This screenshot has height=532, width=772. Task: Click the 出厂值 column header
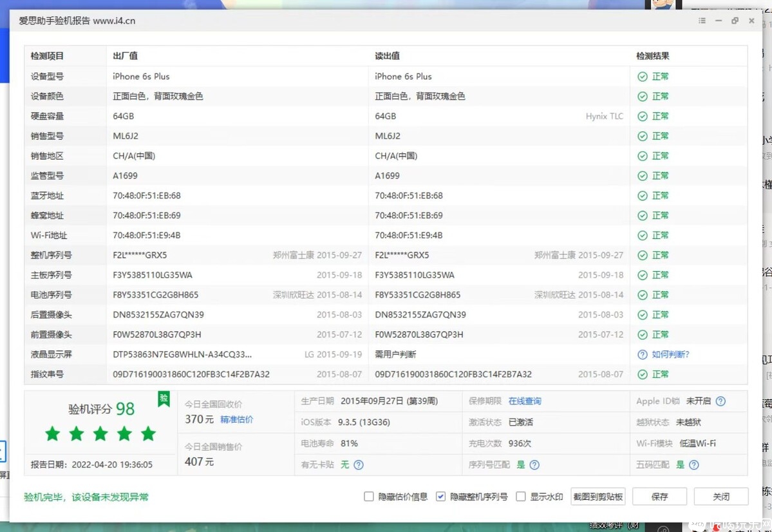pyautogui.click(x=125, y=55)
